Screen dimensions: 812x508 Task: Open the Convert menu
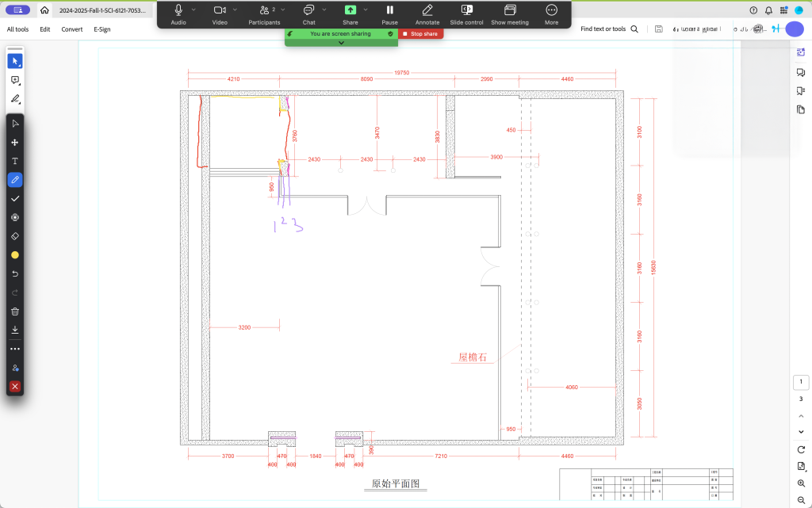[72, 29]
